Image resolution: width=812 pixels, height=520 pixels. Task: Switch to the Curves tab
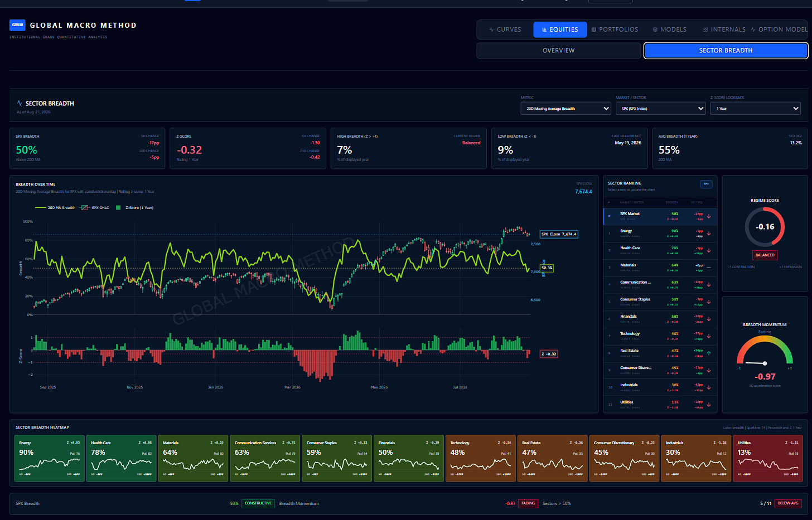pos(505,30)
